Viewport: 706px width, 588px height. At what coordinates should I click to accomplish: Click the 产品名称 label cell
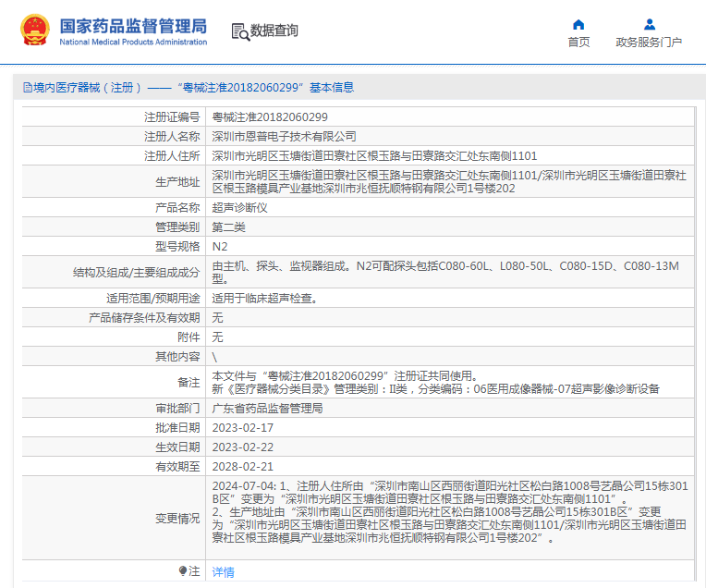114,208
